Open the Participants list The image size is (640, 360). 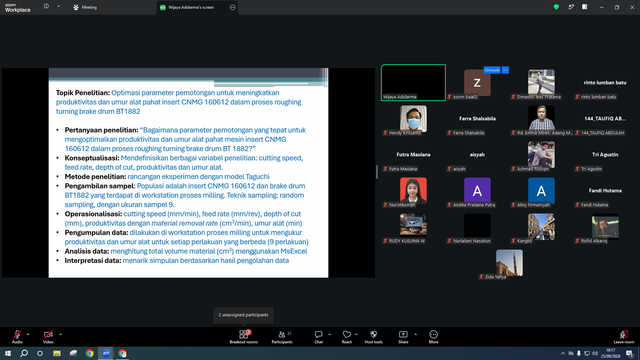tap(282, 337)
